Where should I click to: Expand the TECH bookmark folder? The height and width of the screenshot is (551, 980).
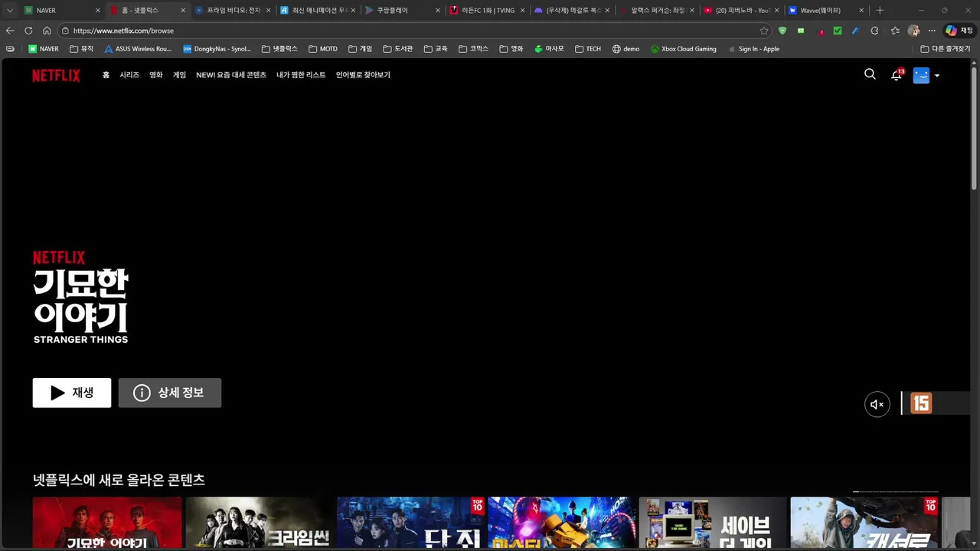click(x=589, y=49)
